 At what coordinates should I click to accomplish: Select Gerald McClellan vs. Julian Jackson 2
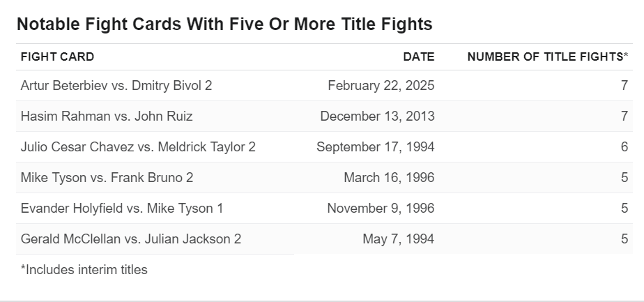click(130, 239)
